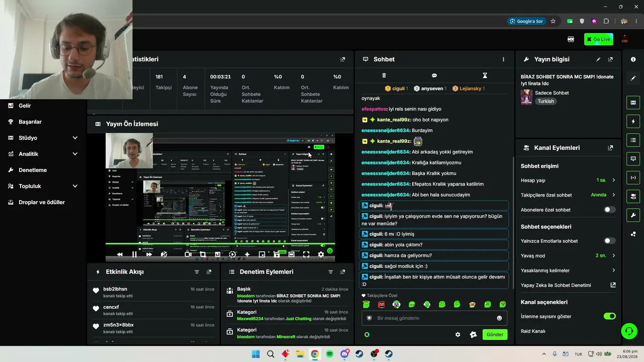Open Spotify from the taskbar
Viewport: 644px width, 362px height.
pos(330,354)
